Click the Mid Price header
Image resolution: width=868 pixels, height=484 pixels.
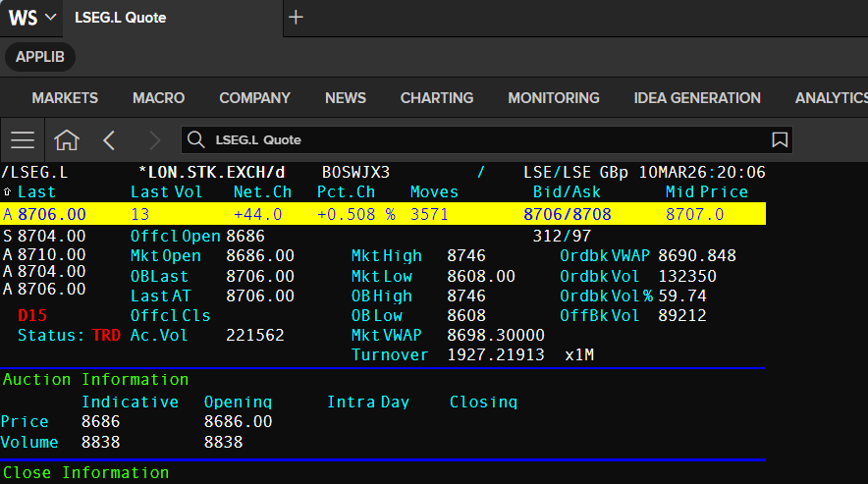[706, 192]
